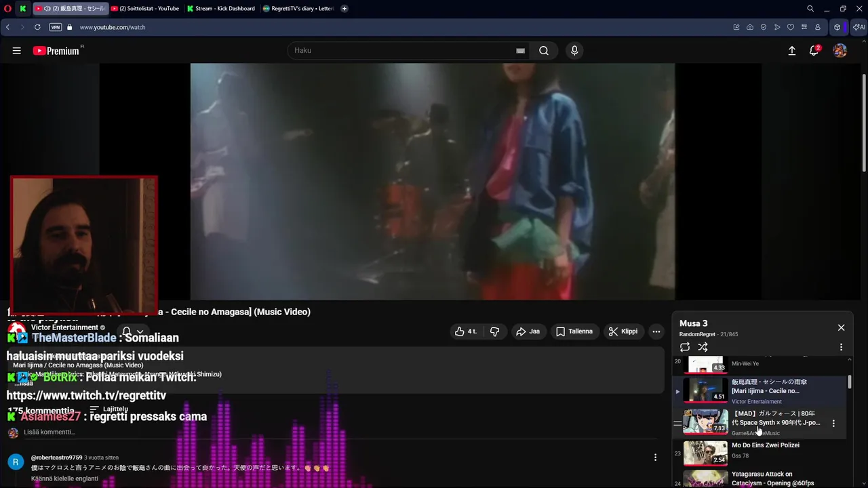Go back with the browser back arrow
Viewport: 868px width, 488px height.
click(7, 27)
